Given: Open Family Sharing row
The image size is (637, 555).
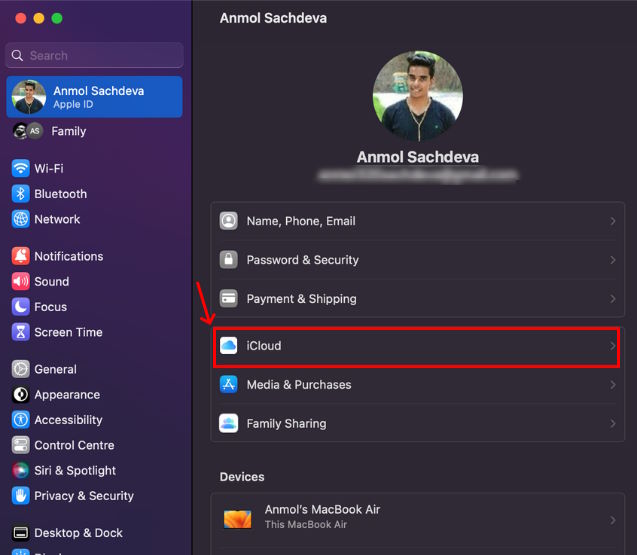Looking at the screenshot, I should pos(417,423).
